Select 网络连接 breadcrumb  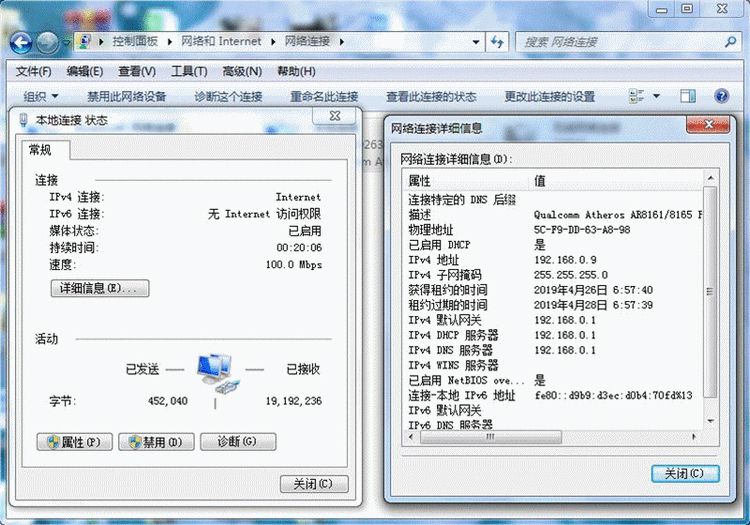click(308, 42)
